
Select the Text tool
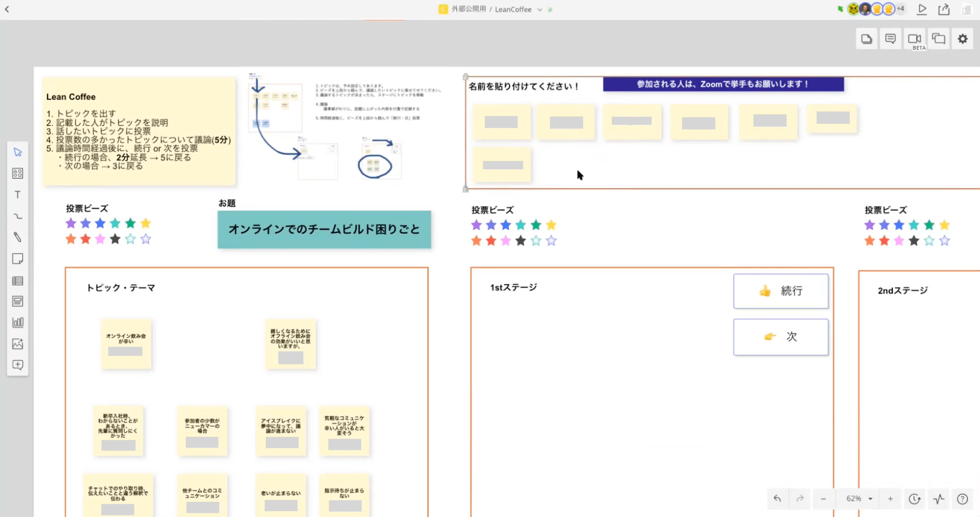coord(17,195)
